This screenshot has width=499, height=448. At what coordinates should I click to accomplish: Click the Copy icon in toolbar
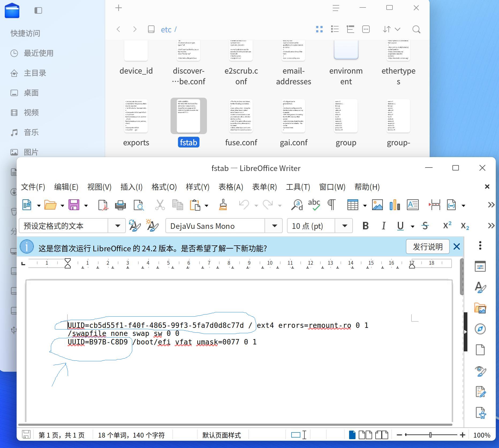coord(177,205)
